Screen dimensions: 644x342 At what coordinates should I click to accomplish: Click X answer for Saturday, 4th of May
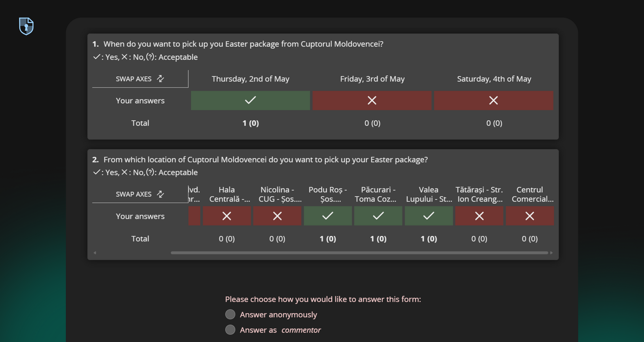[493, 101]
